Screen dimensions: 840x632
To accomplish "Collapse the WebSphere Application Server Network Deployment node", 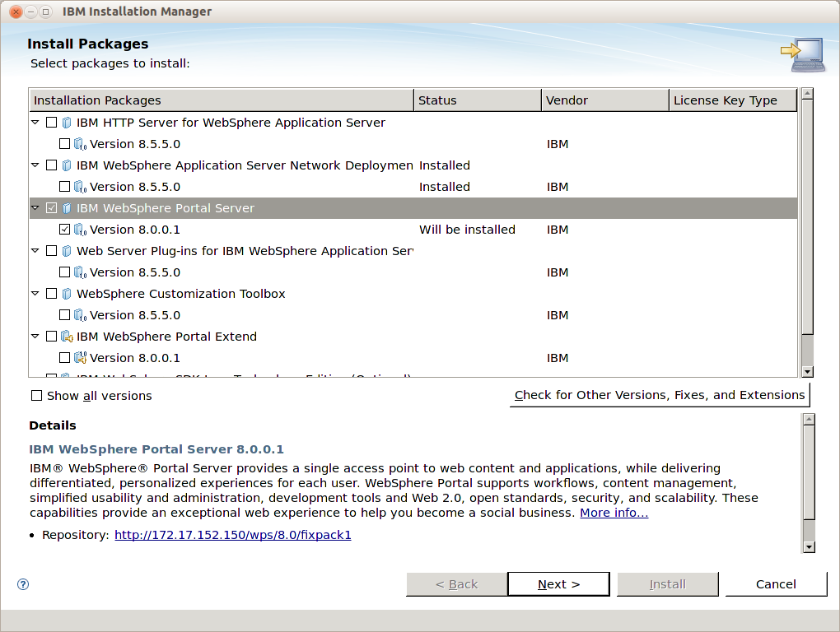I will tap(35, 165).
